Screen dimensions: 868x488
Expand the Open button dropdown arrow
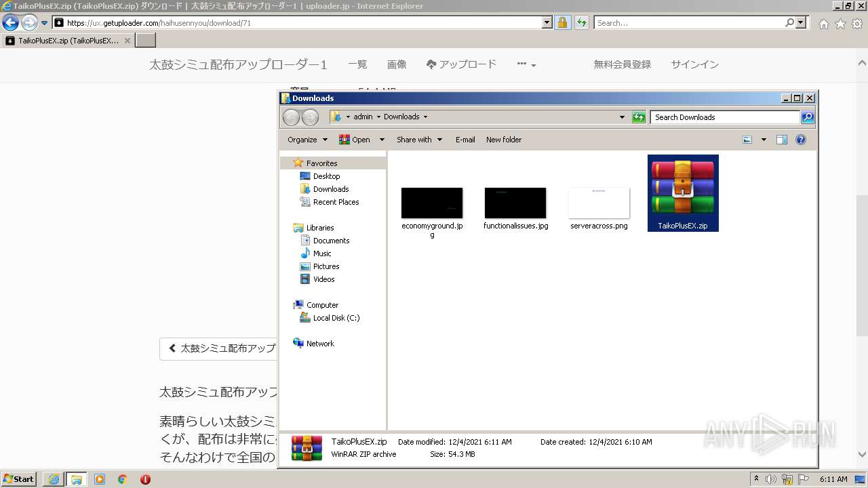point(382,140)
